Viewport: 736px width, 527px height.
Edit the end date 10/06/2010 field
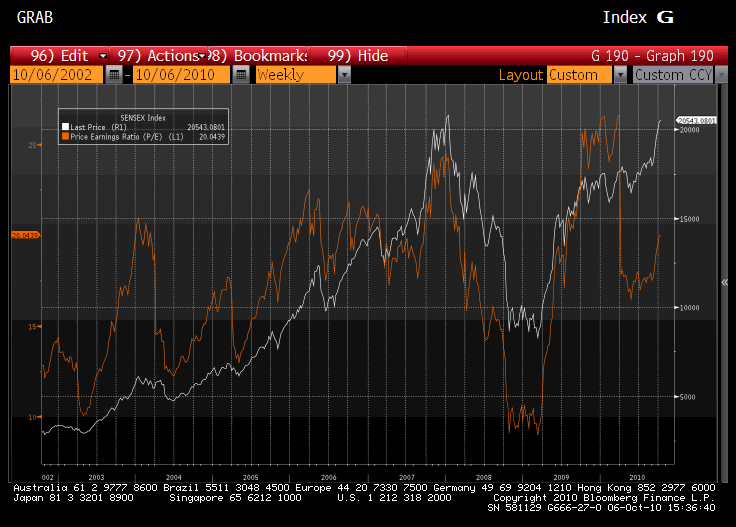[181, 75]
